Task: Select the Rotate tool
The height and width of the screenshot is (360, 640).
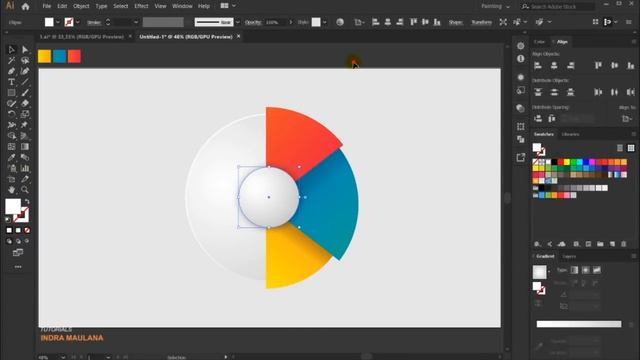Action: click(x=11, y=114)
